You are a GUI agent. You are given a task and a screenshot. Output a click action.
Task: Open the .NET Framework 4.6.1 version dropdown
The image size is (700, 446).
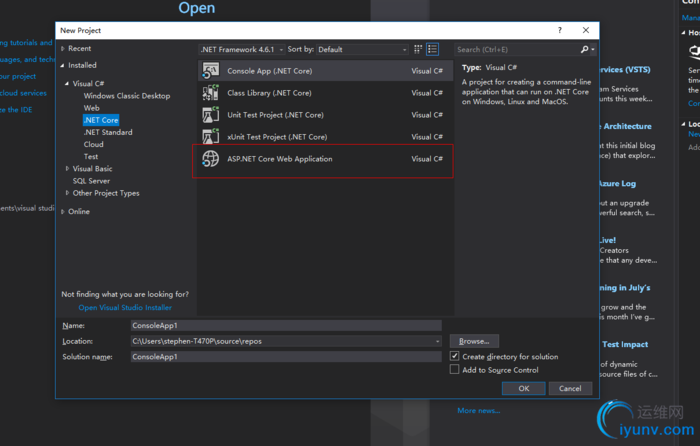click(242, 50)
